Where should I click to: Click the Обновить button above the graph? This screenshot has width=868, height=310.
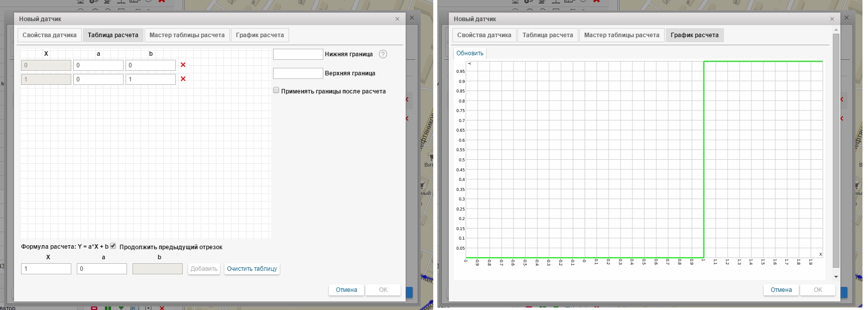pyautogui.click(x=469, y=53)
